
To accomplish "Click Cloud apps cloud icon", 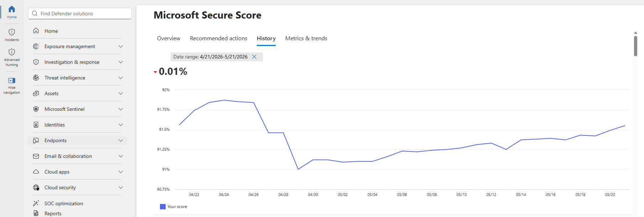I will (36, 172).
